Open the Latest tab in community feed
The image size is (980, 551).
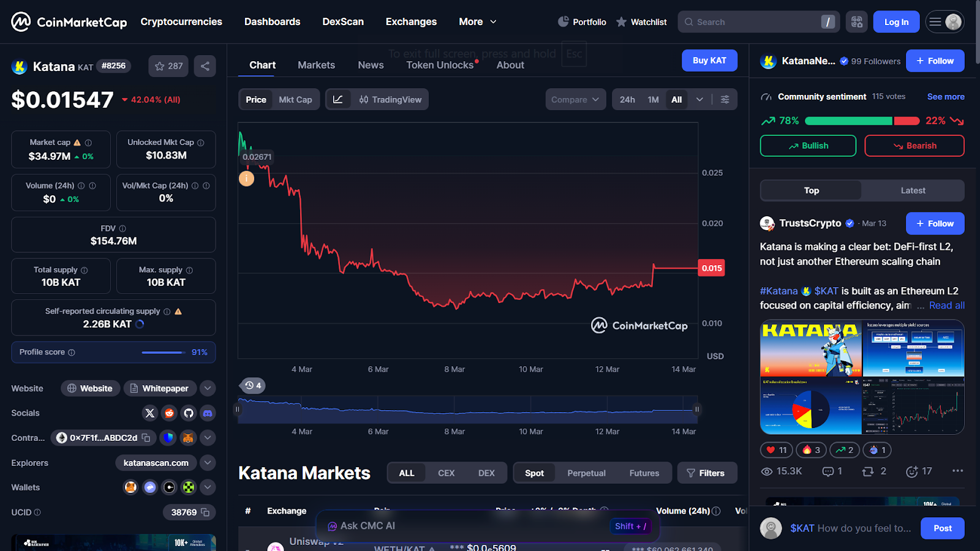(912, 190)
